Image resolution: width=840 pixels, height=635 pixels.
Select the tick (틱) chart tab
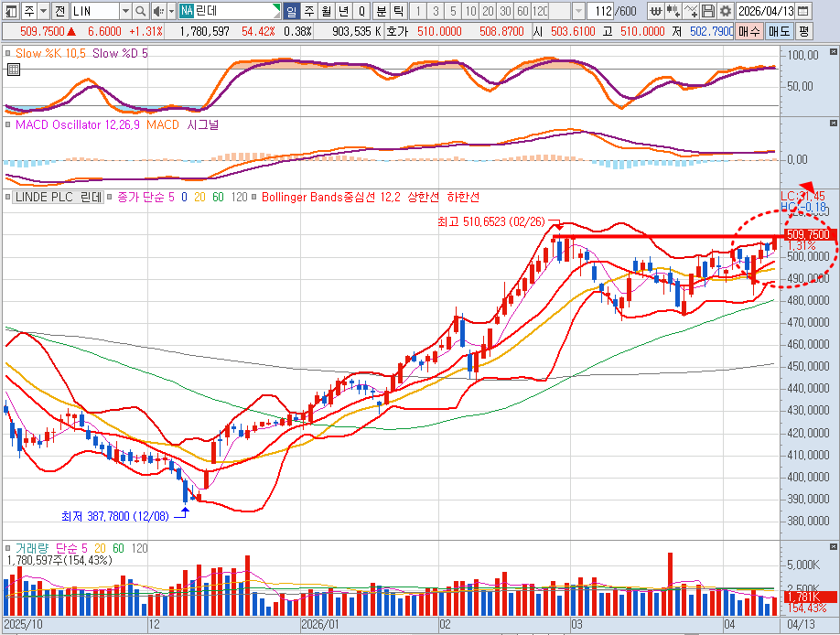(397, 11)
